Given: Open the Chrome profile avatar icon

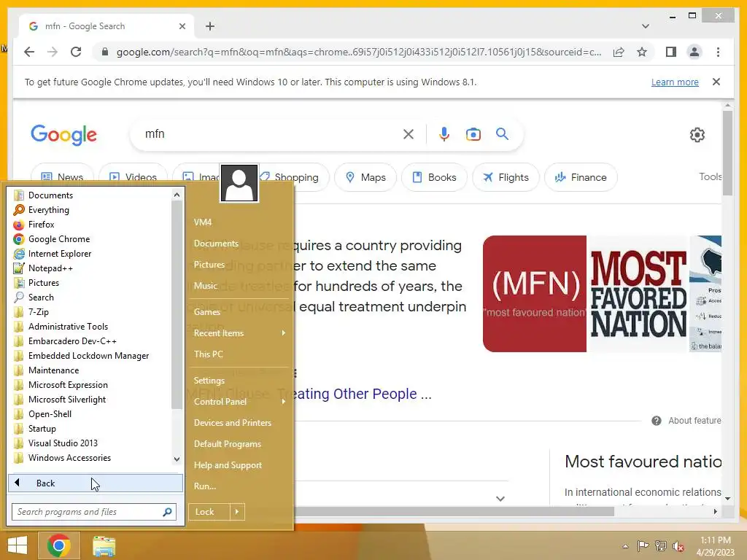Looking at the screenshot, I should click(x=694, y=52).
